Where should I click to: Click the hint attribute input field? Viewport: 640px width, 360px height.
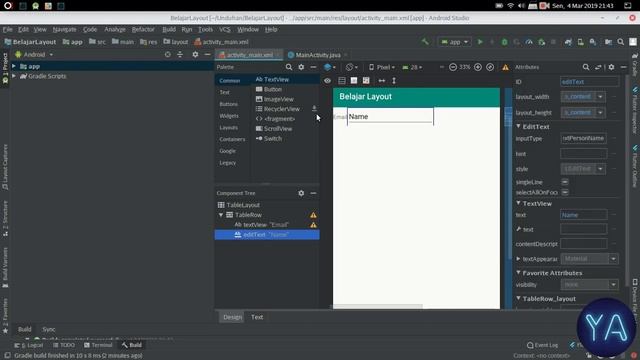[584, 154]
